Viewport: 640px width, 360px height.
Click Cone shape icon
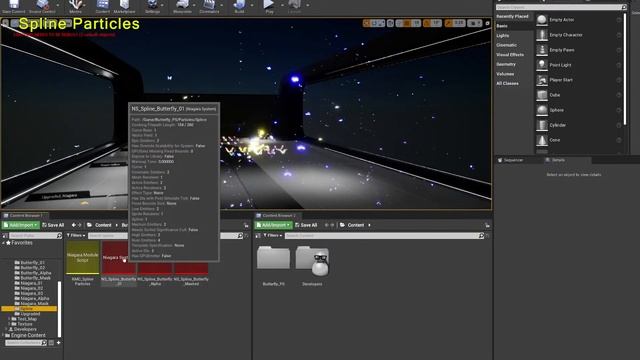(x=542, y=140)
